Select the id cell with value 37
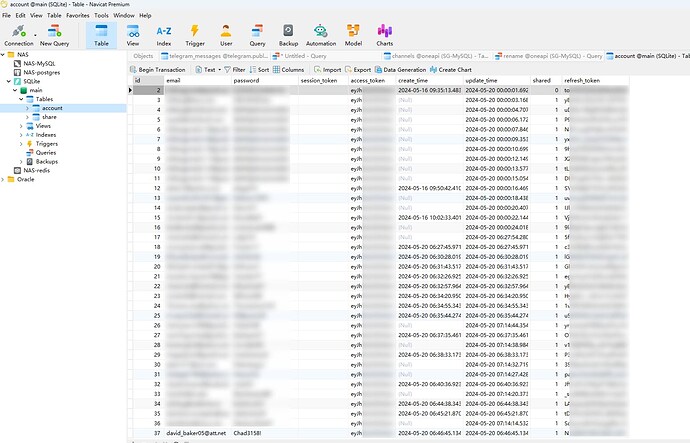 pos(148,433)
